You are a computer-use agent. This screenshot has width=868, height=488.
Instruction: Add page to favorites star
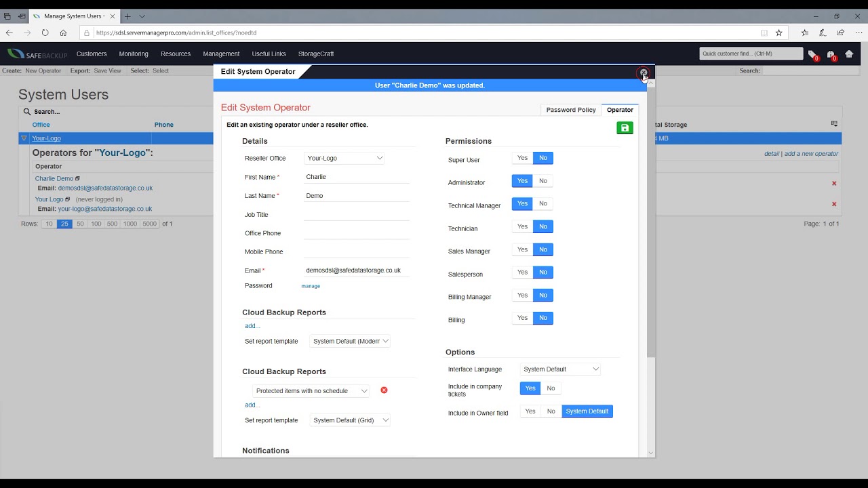pyautogui.click(x=778, y=33)
